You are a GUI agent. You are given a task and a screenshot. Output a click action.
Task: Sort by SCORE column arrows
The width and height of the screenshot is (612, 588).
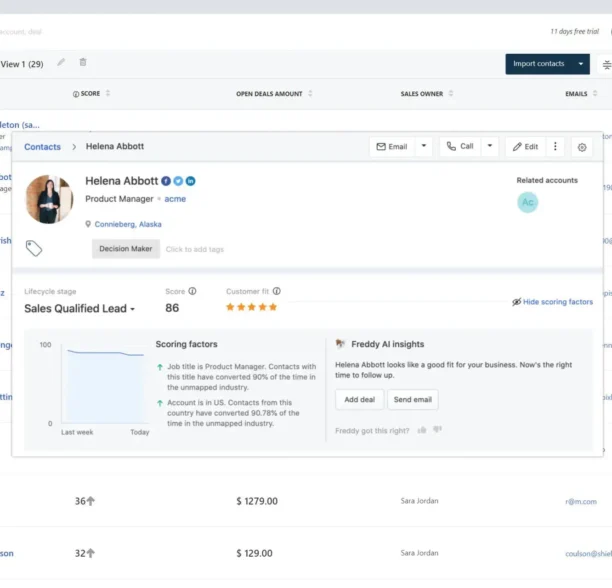coord(108,93)
